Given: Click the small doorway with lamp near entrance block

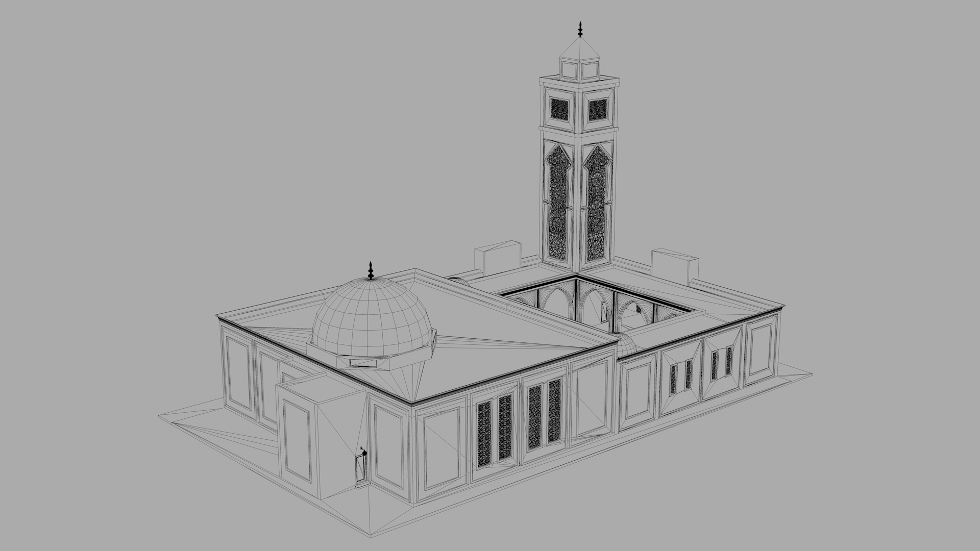Looking at the screenshot, I should (361, 468).
